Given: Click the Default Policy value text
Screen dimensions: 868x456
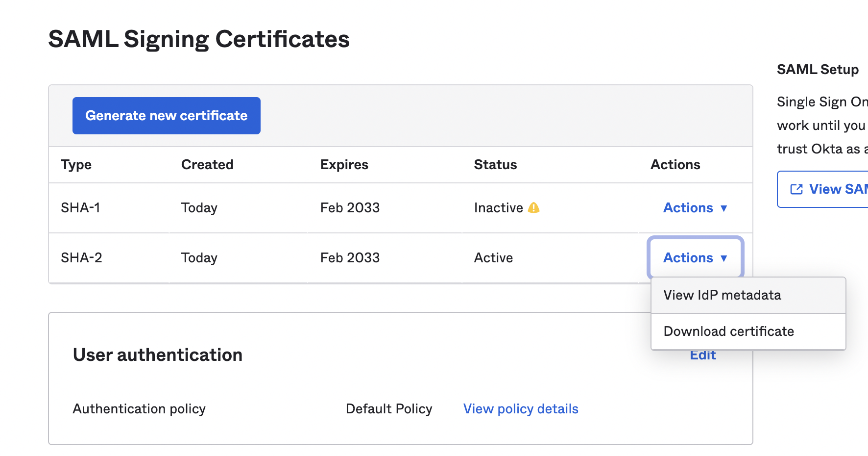Looking at the screenshot, I should click(389, 409).
